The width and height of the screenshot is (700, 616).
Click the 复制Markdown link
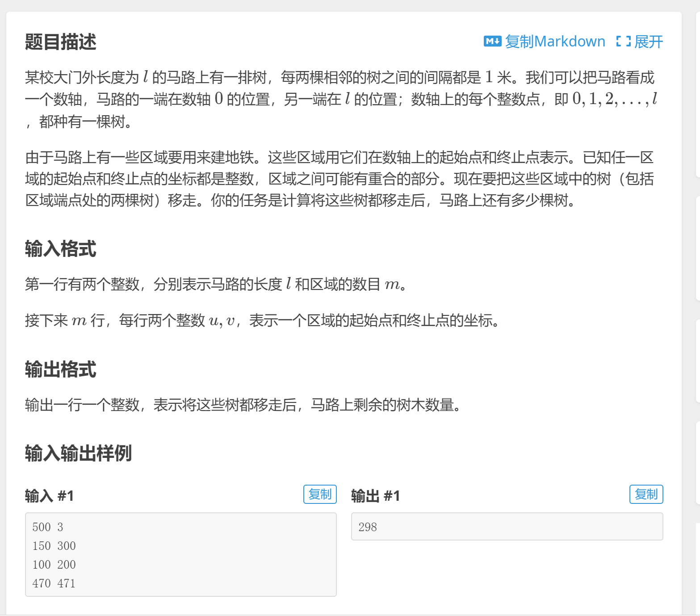click(555, 42)
